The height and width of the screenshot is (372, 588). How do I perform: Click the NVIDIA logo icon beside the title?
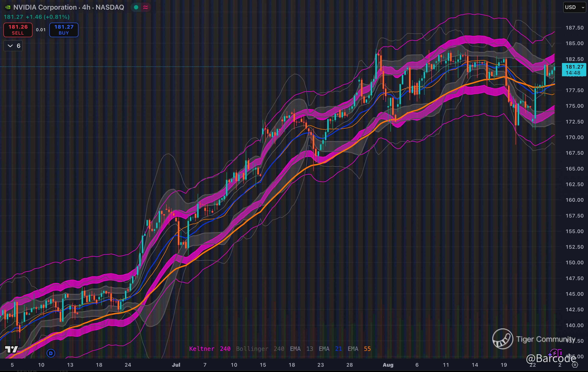8,7
